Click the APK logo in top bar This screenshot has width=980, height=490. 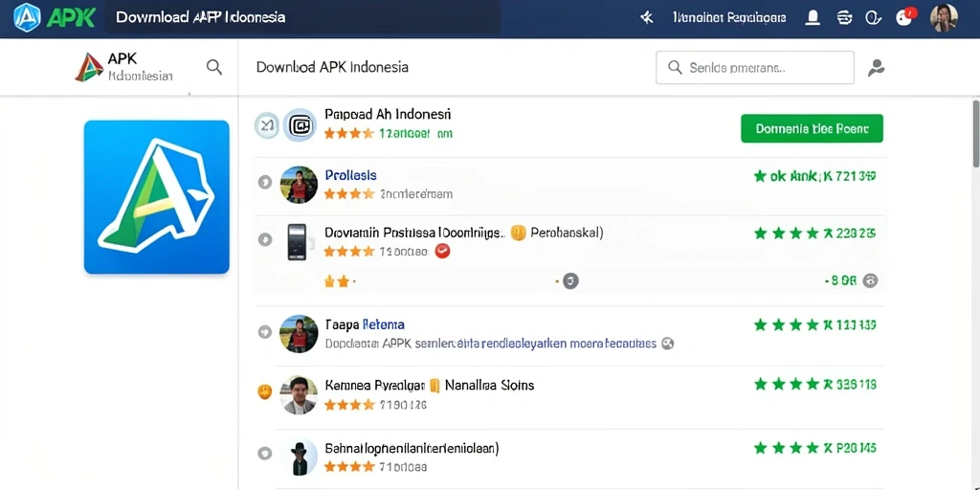[x=55, y=17]
